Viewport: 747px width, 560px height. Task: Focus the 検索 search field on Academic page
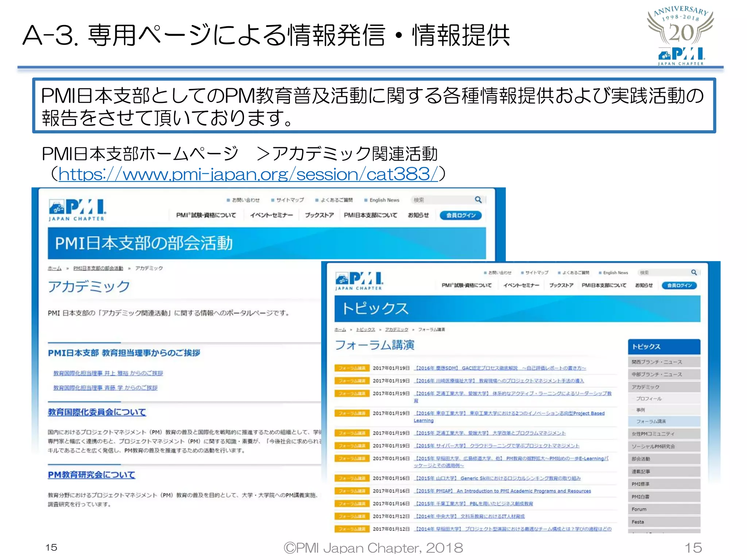coord(442,200)
